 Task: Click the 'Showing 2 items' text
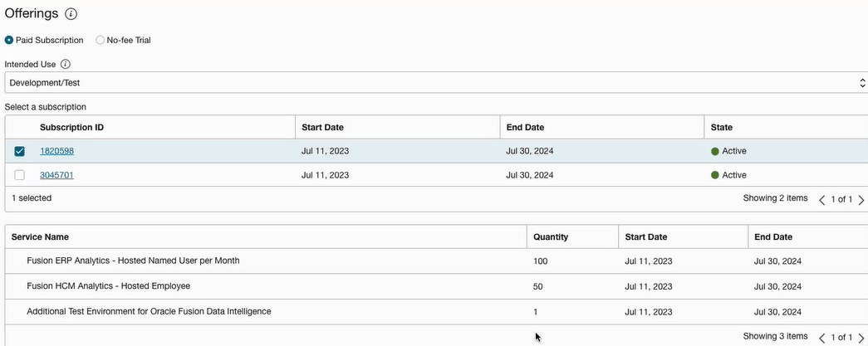pyautogui.click(x=775, y=197)
